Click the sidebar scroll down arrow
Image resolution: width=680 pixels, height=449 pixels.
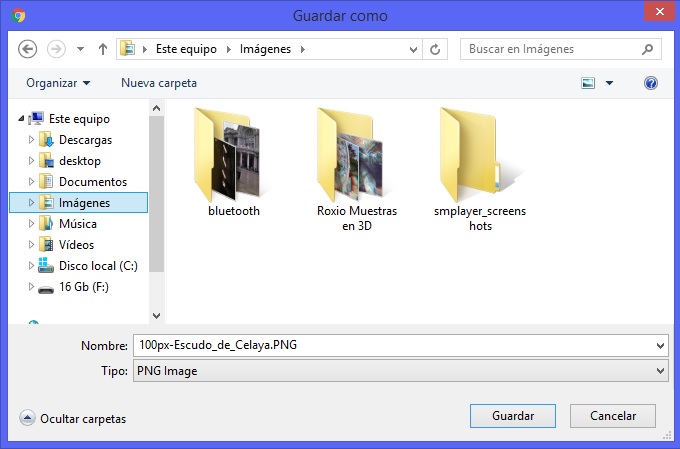(x=156, y=315)
